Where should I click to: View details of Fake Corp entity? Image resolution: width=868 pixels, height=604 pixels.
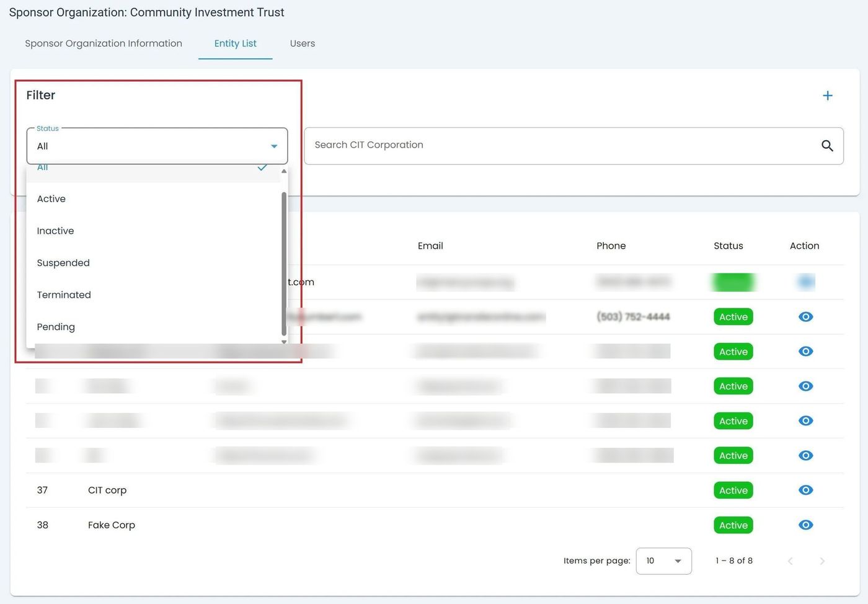(x=805, y=525)
